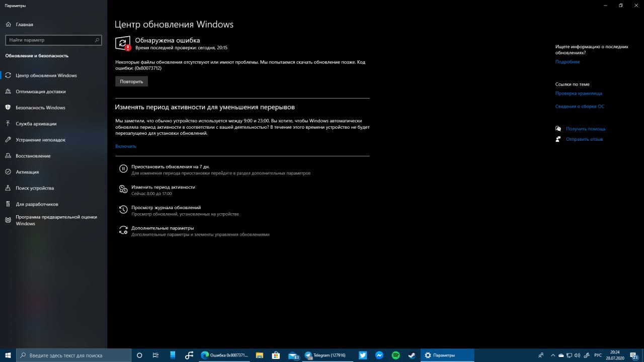Image resolution: width=644 pixels, height=362 pixels.
Task: Open Messenger from the taskbar
Action: coord(379,355)
